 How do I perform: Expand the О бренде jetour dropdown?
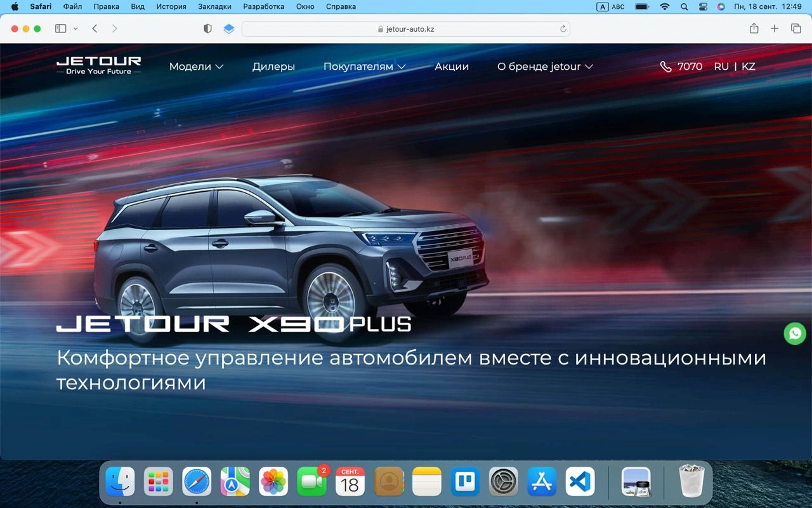(x=545, y=67)
